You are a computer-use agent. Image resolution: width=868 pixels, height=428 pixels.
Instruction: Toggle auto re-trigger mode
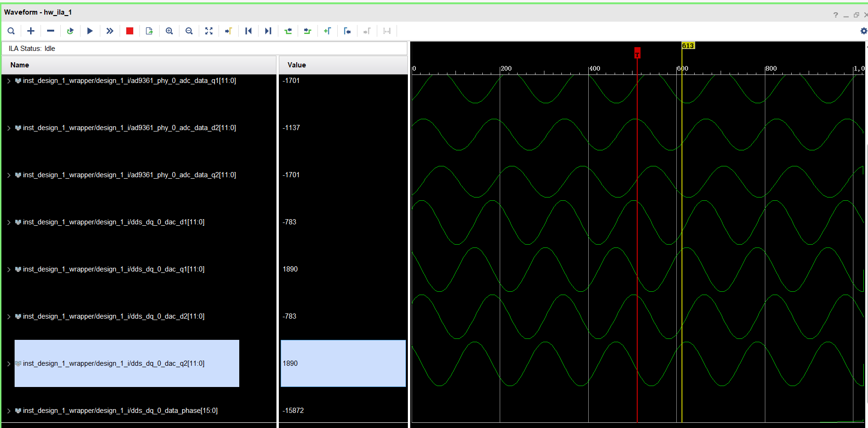coord(70,31)
